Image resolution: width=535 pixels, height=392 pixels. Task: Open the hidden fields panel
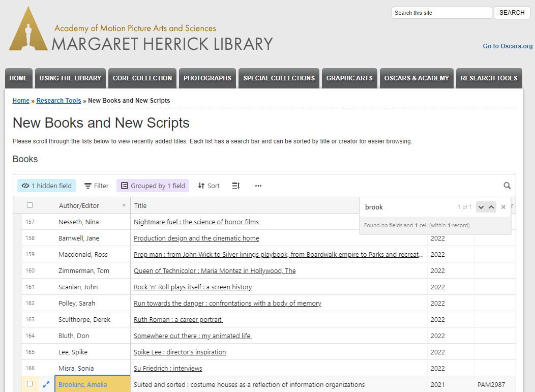point(46,186)
